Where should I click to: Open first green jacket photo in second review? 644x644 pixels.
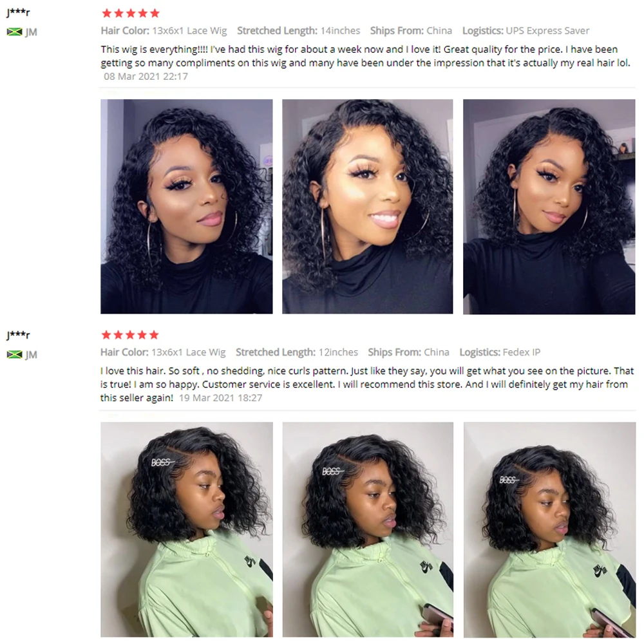[187, 529]
